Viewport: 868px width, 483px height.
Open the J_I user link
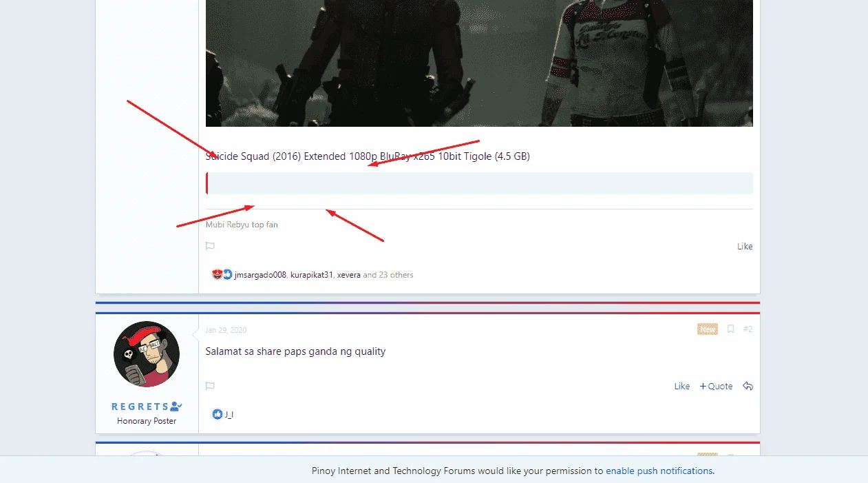pyautogui.click(x=229, y=415)
